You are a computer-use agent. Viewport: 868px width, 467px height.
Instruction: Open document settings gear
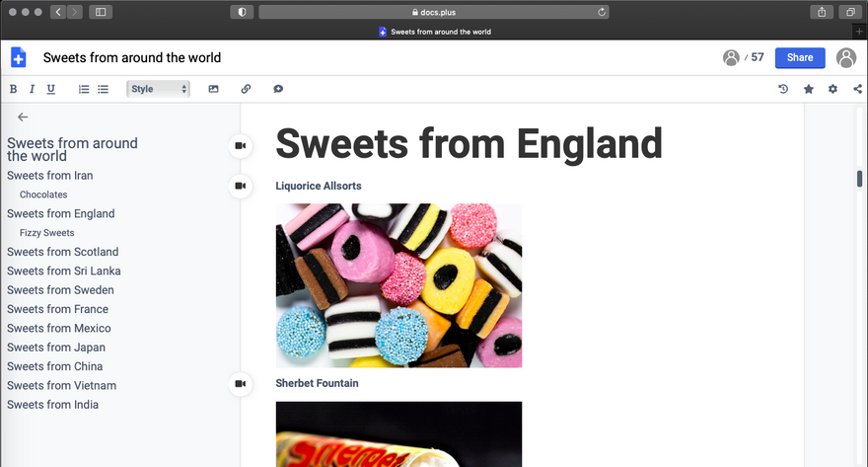coord(832,89)
